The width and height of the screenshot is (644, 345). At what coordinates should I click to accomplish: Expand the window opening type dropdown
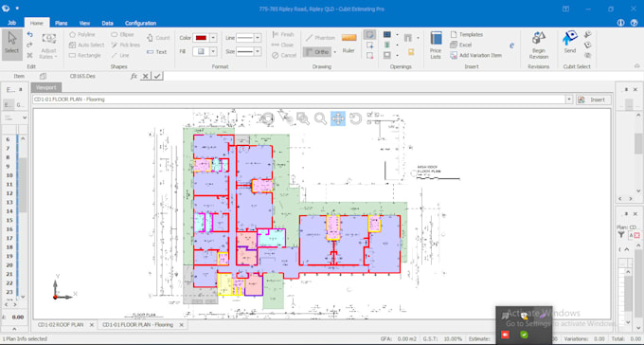click(397, 35)
